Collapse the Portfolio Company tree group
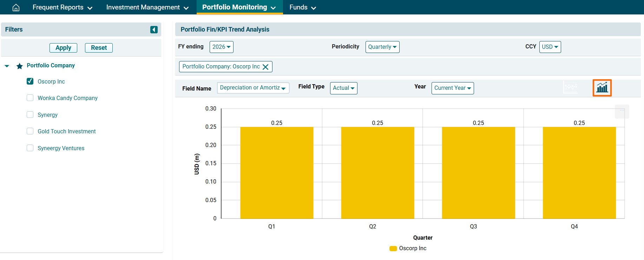The image size is (644, 260). 7,66
